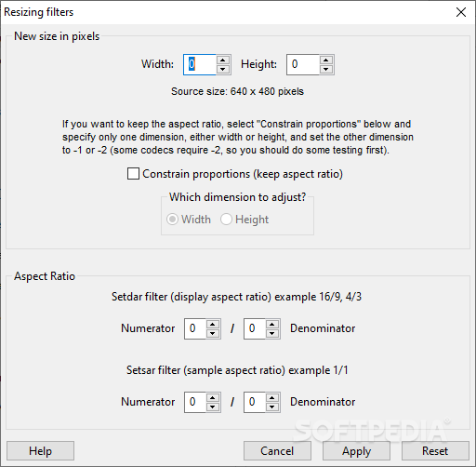The height and width of the screenshot is (467, 476).
Task: Click Setdar Denominator input field
Action: 255,328
